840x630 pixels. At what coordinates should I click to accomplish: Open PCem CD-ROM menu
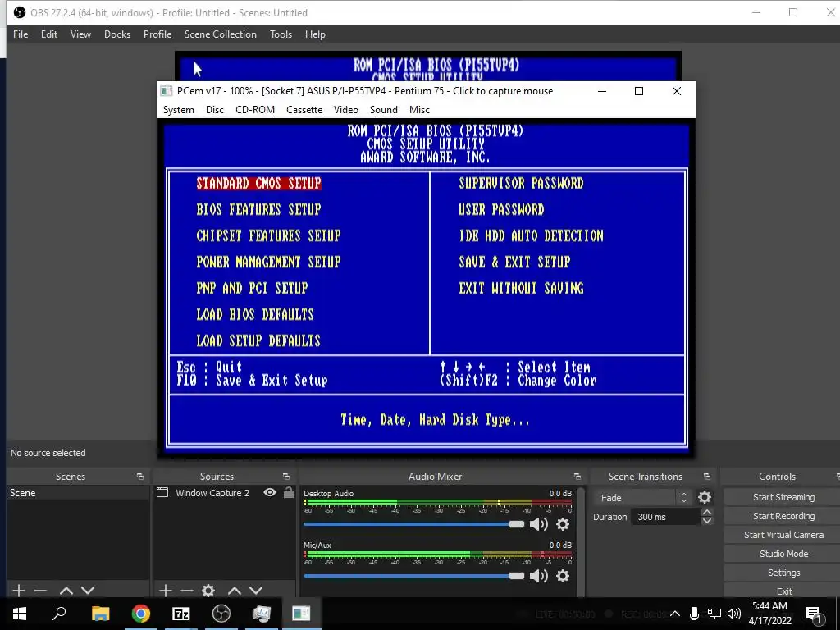point(255,110)
